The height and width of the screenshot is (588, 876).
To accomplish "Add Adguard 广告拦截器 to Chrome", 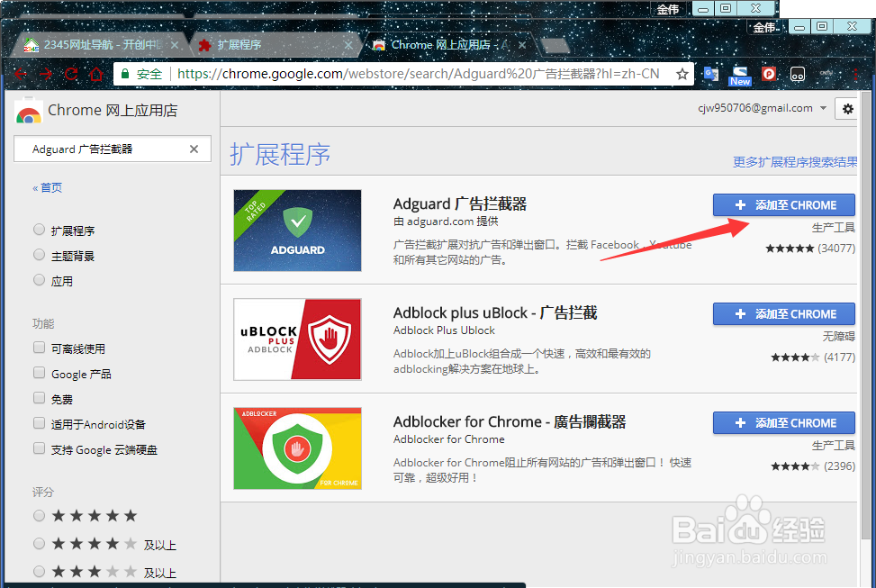I will 784,205.
